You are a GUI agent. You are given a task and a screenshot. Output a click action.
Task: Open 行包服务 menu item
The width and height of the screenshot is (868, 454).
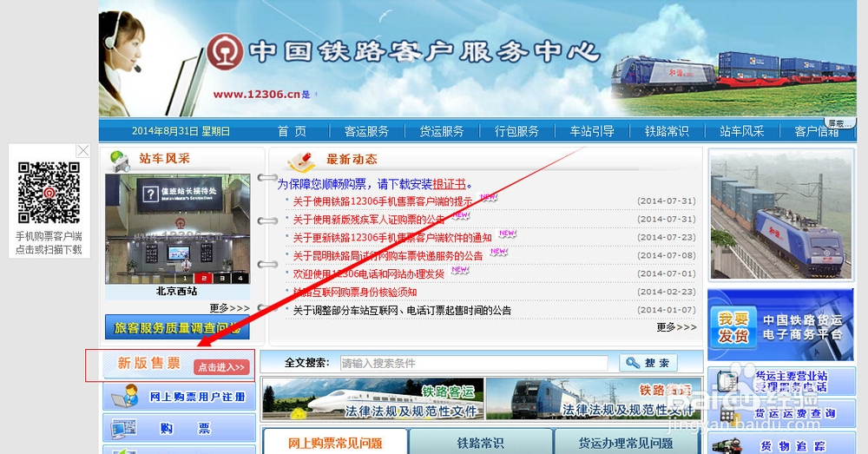pos(516,131)
